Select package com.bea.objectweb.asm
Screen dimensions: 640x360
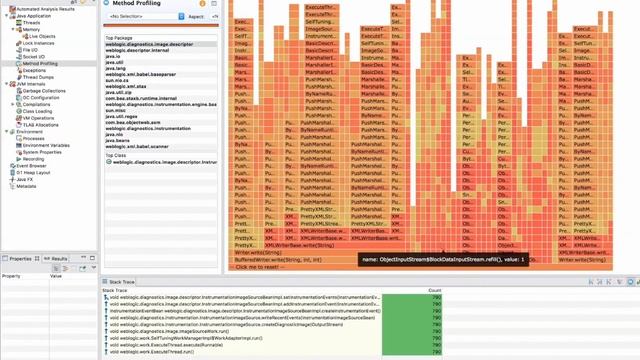coord(161,122)
